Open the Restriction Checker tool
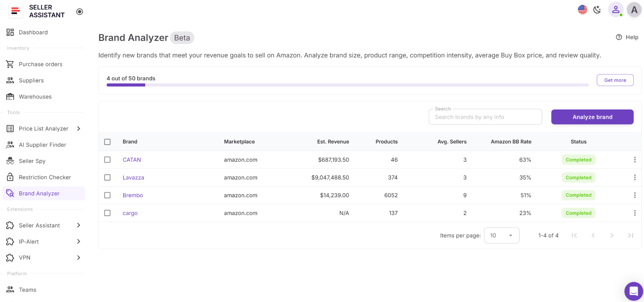This screenshot has height=302, width=644. [x=45, y=177]
